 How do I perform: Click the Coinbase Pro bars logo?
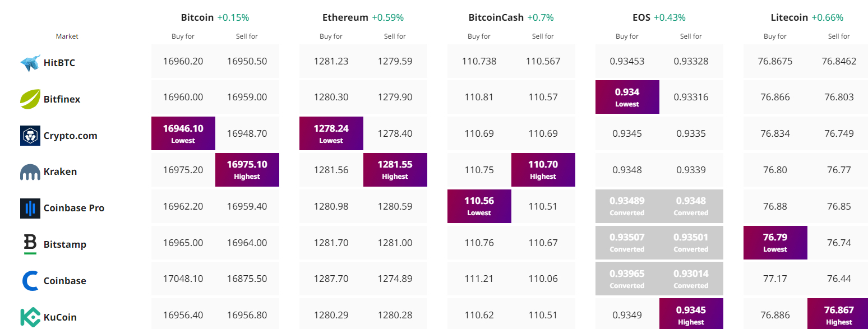click(30, 208)
